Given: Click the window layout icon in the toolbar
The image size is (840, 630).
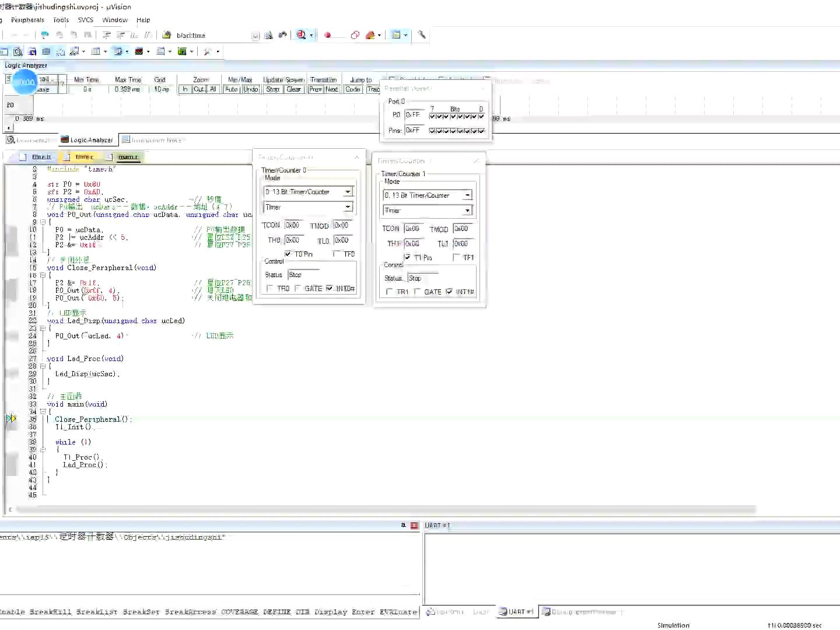Looking at the screenshot, I should tap(396, 35).
